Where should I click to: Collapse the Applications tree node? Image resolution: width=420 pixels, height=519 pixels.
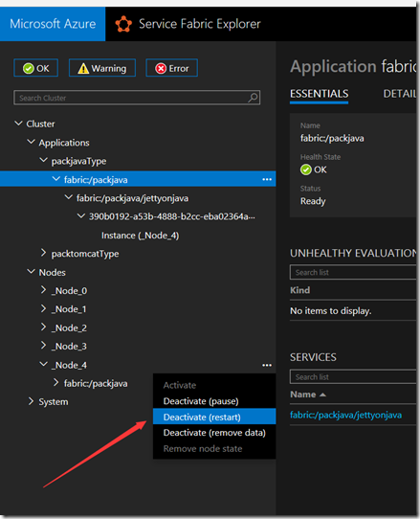click(31, 142)
